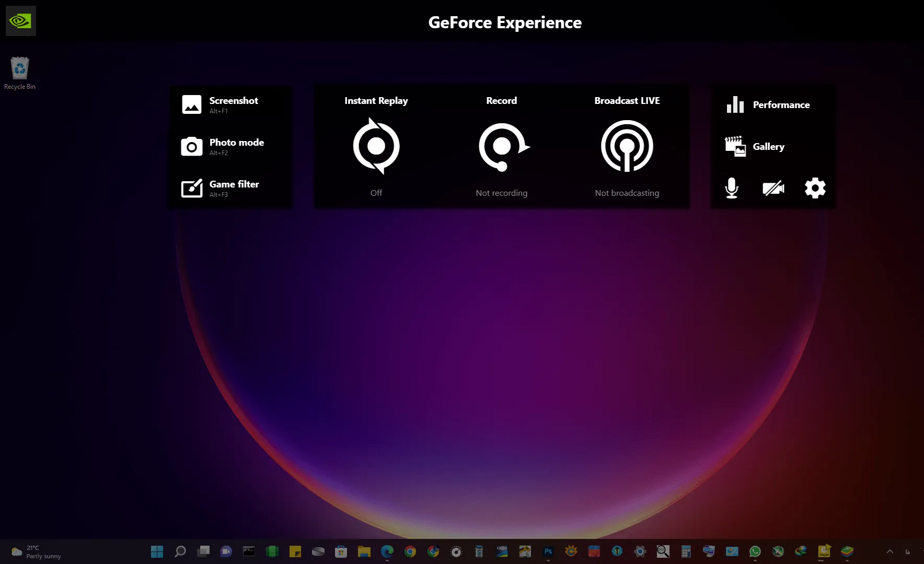Open Photo mode camera icon
Image resolution: width=924 pixels, height=564 pixels.
pyautogui.click(x=192, y=147)
